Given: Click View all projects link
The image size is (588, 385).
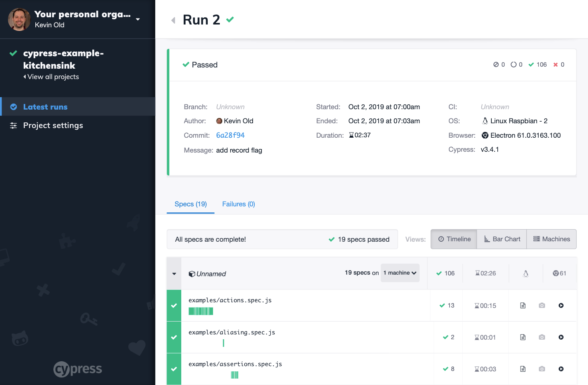Looking at the screenshot, I should pos(51,77).
